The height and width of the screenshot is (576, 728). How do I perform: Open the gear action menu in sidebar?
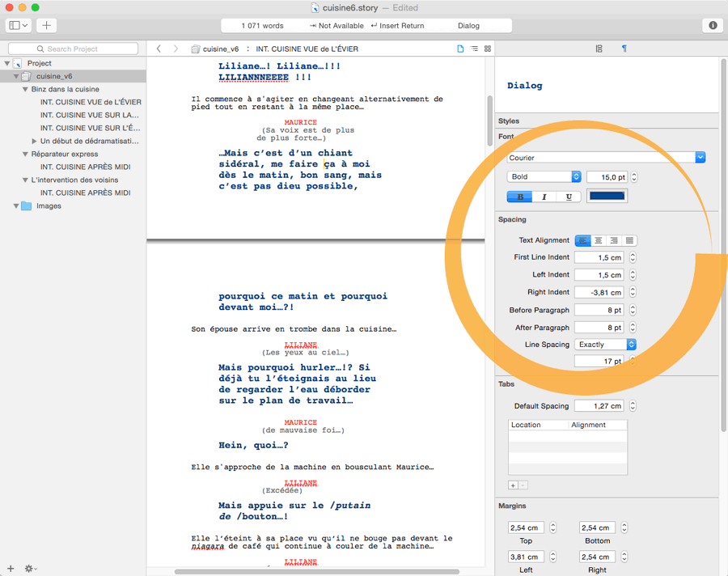click(x=31, y=569)
